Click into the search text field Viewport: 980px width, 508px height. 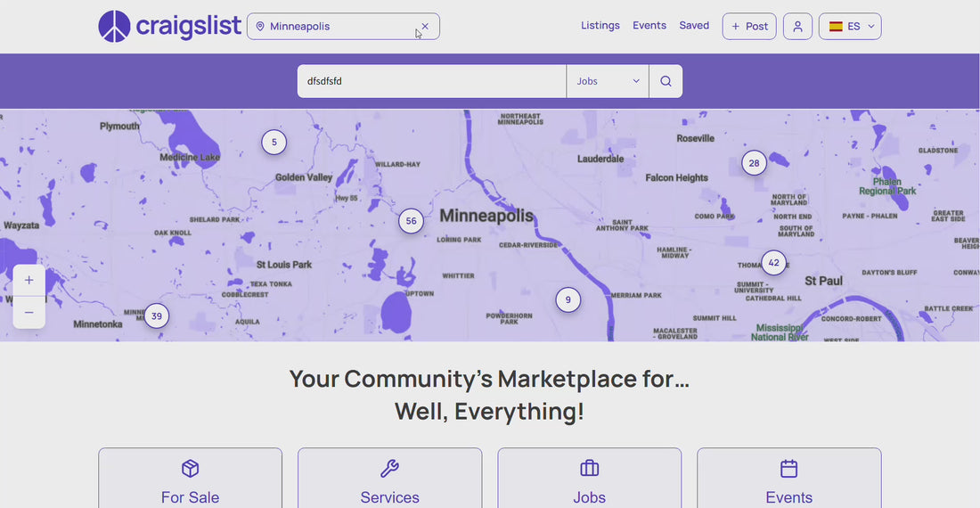[432, 81]
